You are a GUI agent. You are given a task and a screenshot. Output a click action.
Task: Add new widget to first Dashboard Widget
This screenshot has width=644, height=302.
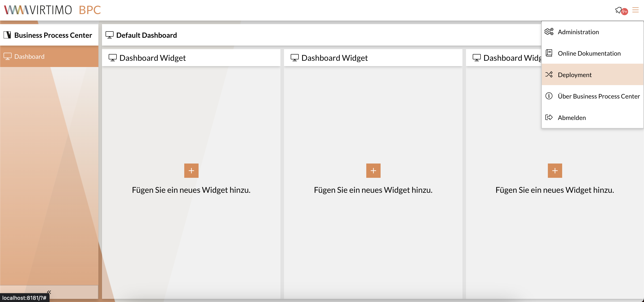coord(191,170)
